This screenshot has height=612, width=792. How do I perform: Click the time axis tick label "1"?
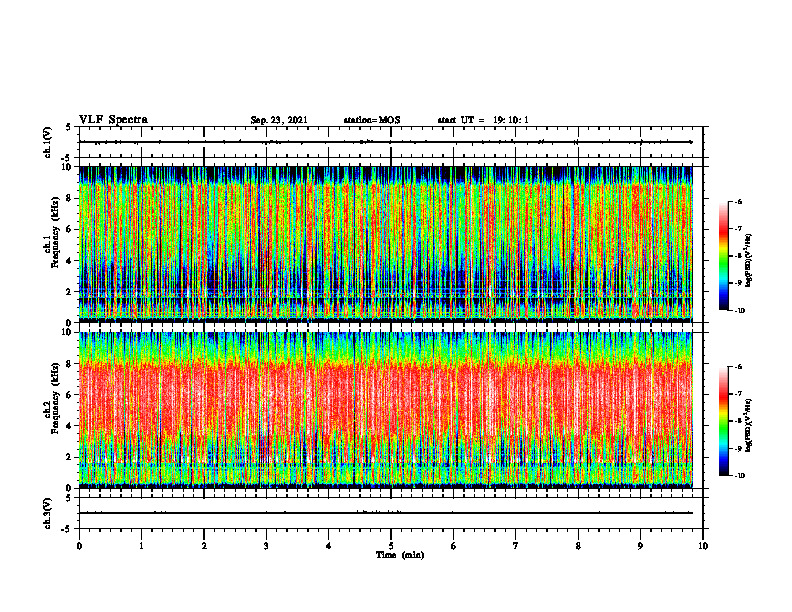tap(141, 546)
